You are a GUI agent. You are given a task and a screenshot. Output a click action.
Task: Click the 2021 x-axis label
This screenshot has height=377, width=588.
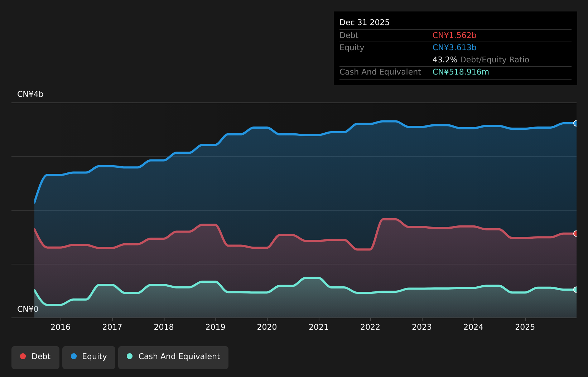pos(319,327)
